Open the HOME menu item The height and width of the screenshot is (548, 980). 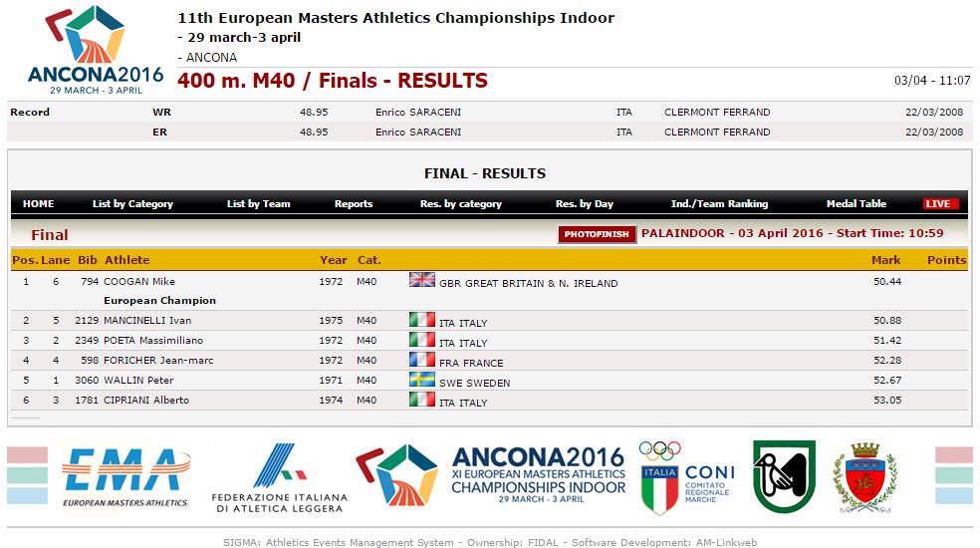[38, 204]
